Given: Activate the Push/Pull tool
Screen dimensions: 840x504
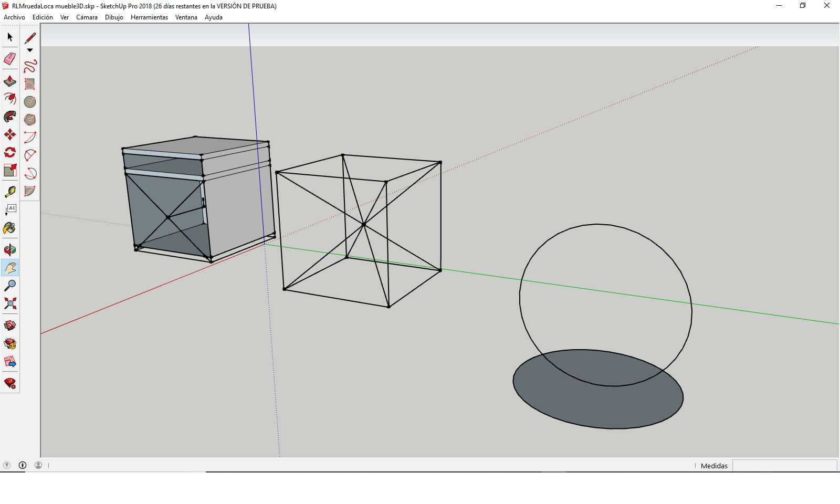Looking at the screenshot, I should coord(10,81).
